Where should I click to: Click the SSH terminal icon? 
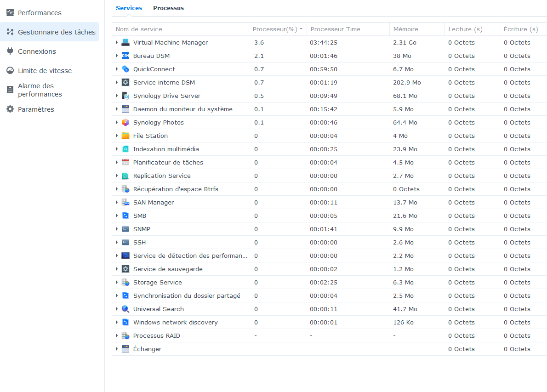(125, 242)
